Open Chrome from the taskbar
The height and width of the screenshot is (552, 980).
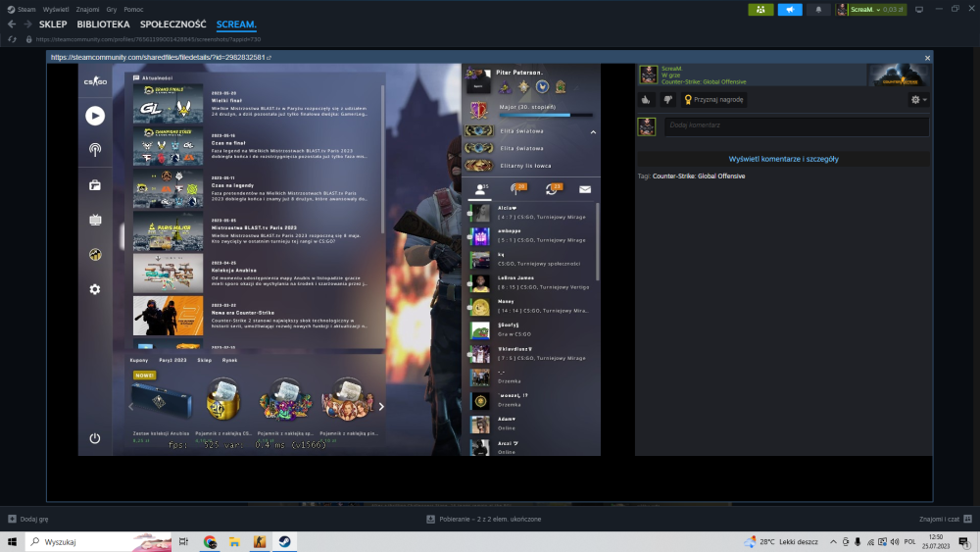coord(210,541)
